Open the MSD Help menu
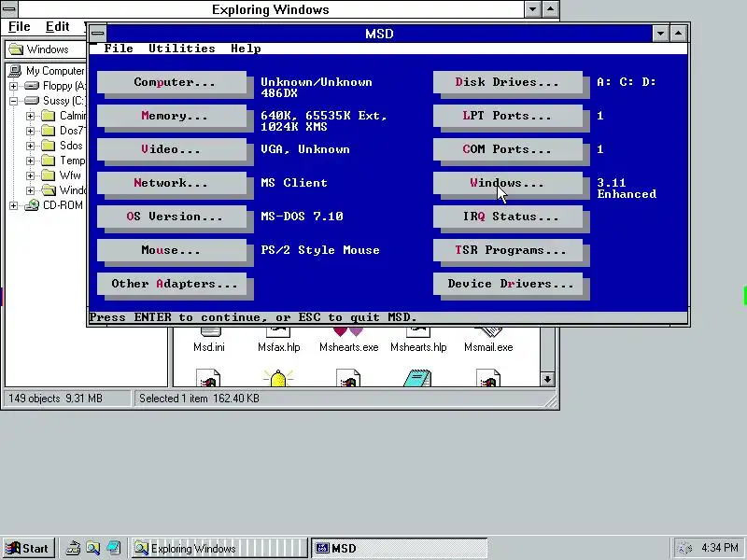The width and height of the screenshot is (747, 560). tap(246, 49)
